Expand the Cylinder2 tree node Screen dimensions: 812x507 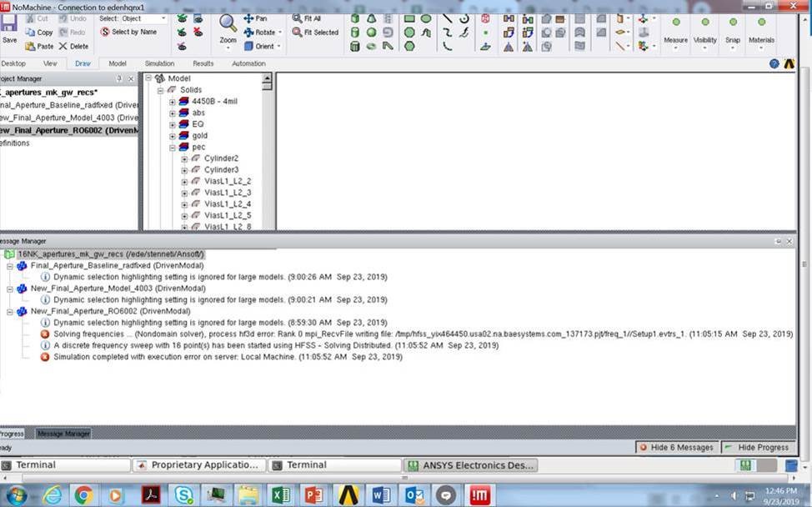[183, 158]
